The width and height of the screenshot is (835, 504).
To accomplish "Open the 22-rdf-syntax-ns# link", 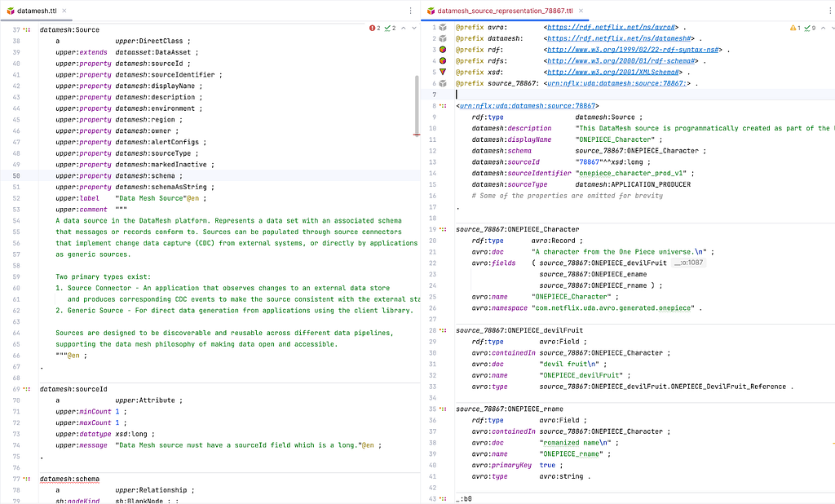I will point(633,50).
